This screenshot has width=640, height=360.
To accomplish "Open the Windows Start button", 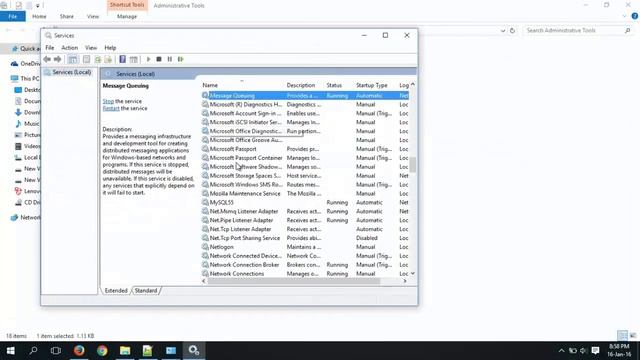I will click(11, 351).
